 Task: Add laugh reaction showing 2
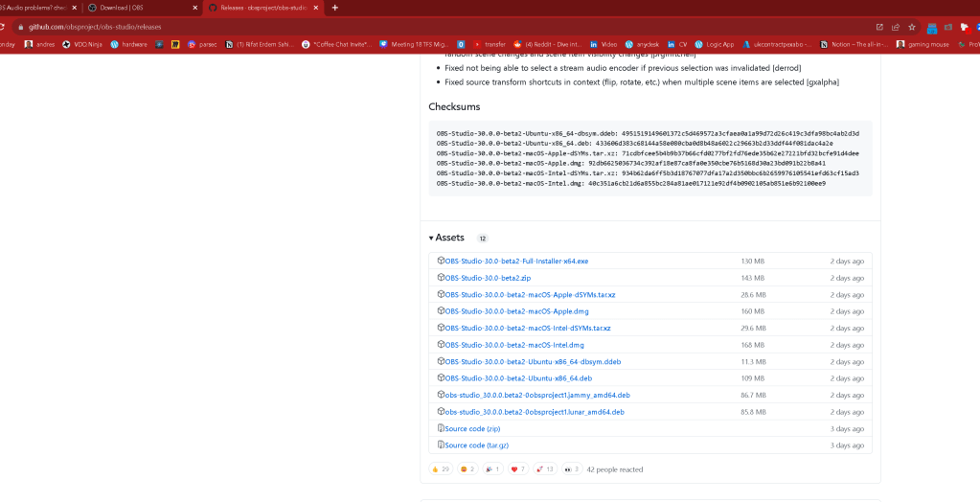(x=467, y=468)
